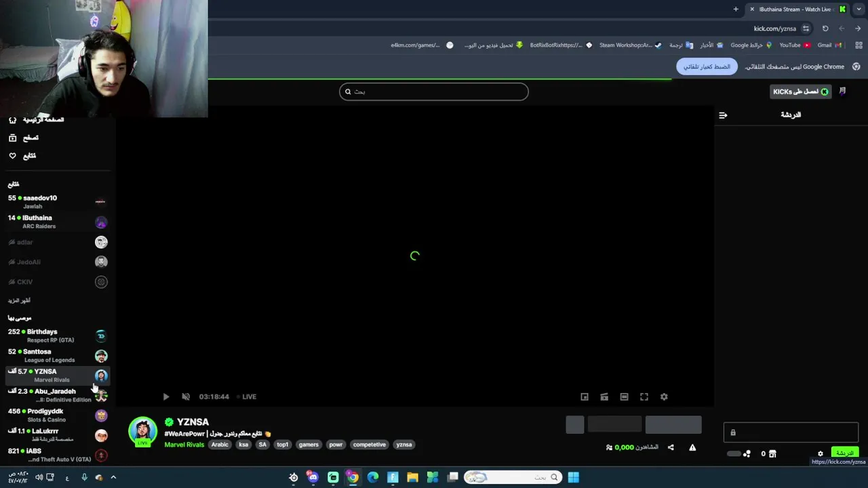This screenshot has width=868, height=488.
Task: Click the Kick search field
Action: (x=434, y=91)
